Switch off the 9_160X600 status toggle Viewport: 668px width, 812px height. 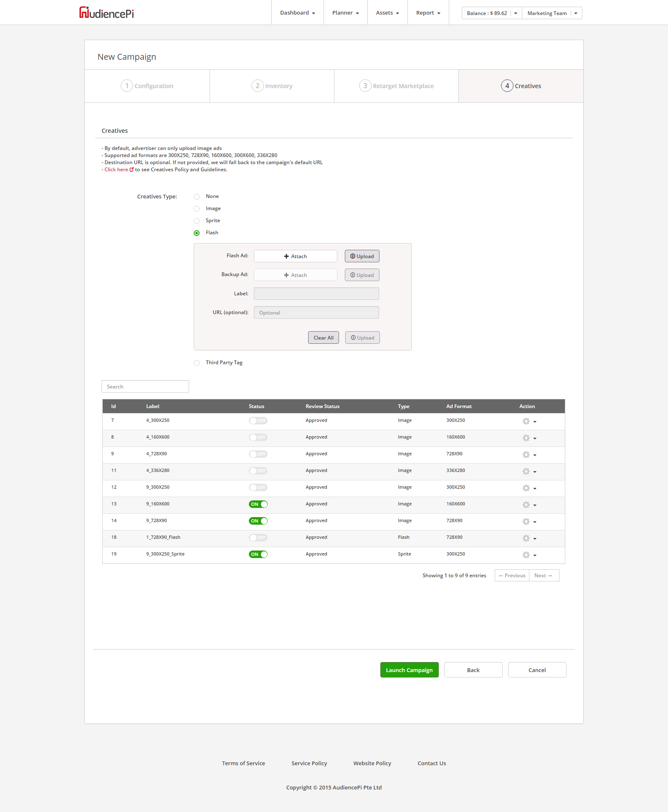258,504
